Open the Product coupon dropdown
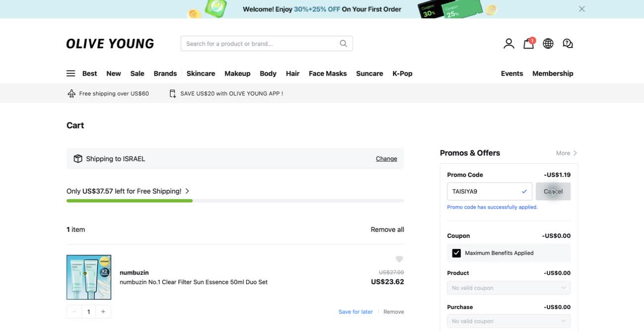This screenshot has width=644, height=332. coord(509,288)
